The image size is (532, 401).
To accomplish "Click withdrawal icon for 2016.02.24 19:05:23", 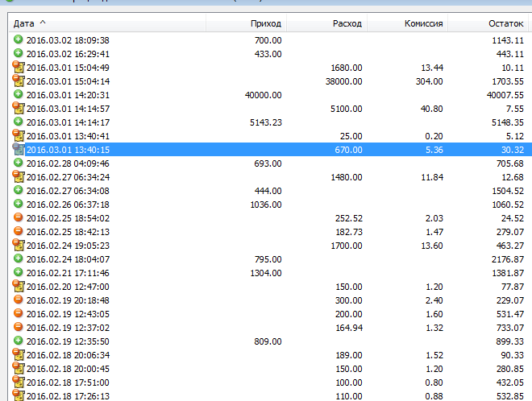I will click(19, 245).
